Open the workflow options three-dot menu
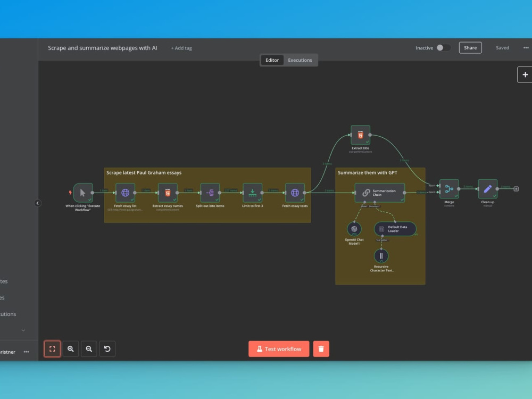This screenshot has height=399, width=532. (x=526, y=48)
